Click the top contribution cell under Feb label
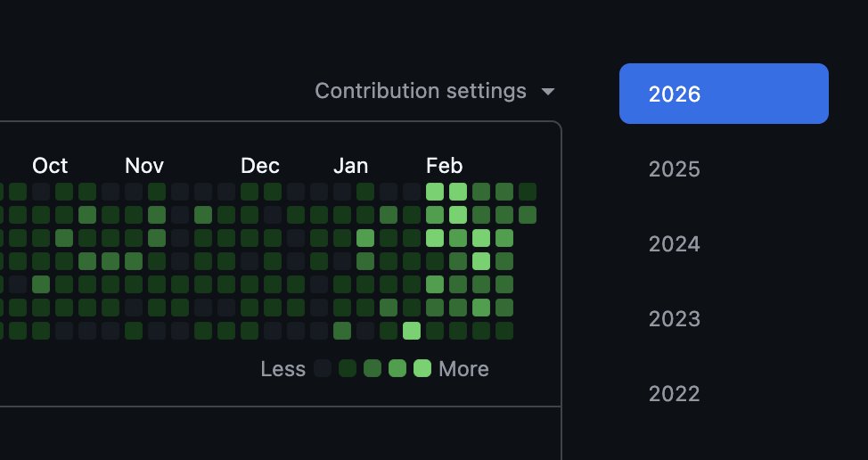868x460 pixels. click(x=435, y=192)
